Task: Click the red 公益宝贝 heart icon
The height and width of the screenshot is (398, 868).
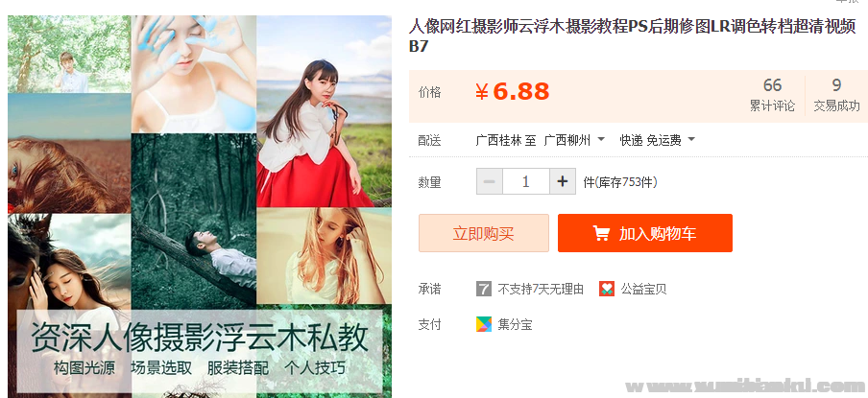Action: (x=607, y=289)
